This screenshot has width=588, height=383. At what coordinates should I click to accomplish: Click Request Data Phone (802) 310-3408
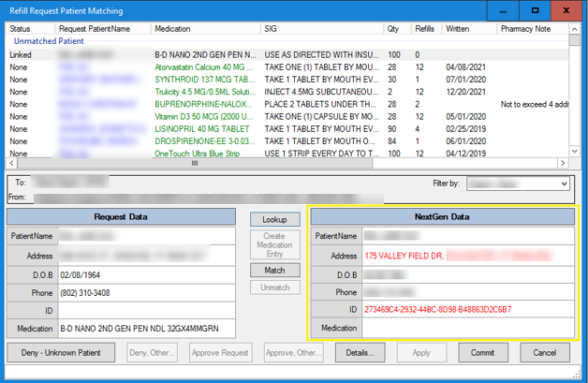click(147, 293)
